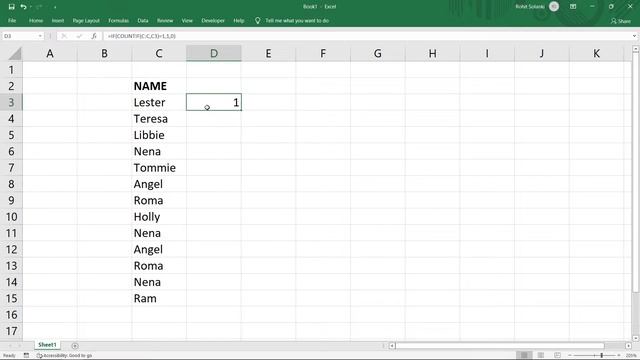This screenshot has width=640, height=360.
Task: Click the zoom slider handle
Action: 602,356
